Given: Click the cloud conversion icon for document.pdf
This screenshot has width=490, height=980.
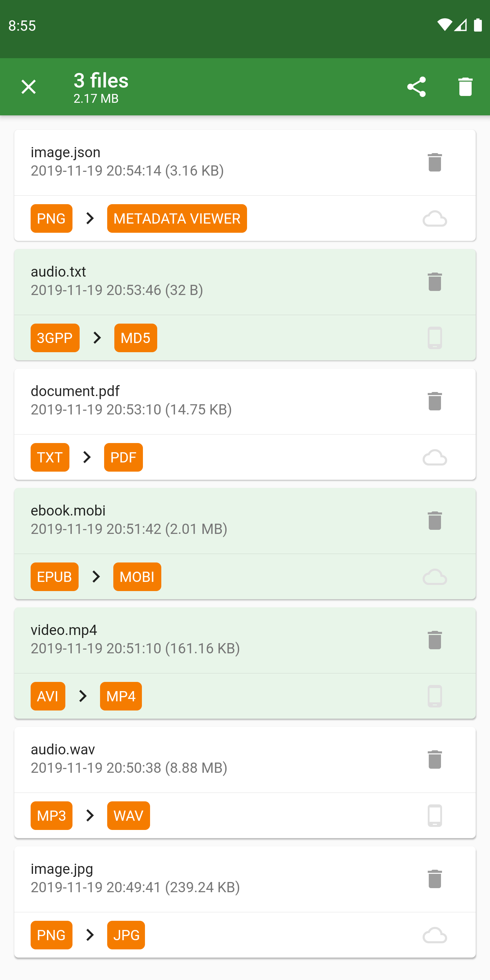Looking at the screenshot, I should pos(435,457).
